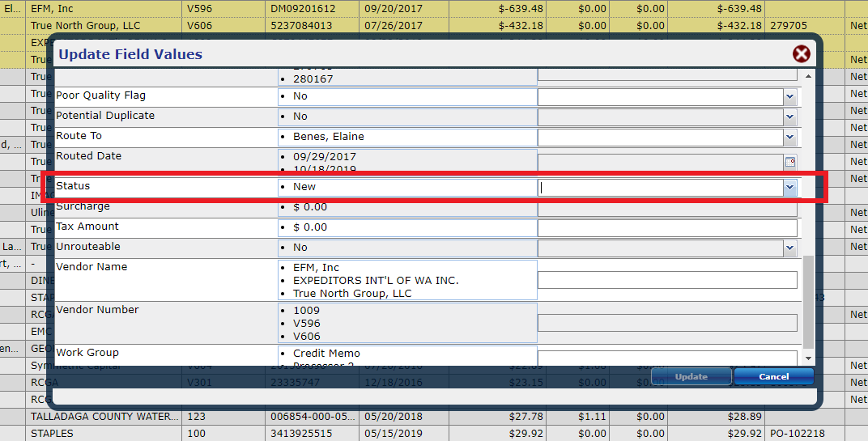Open the Route To dropdown arrow

coord(789,138)
